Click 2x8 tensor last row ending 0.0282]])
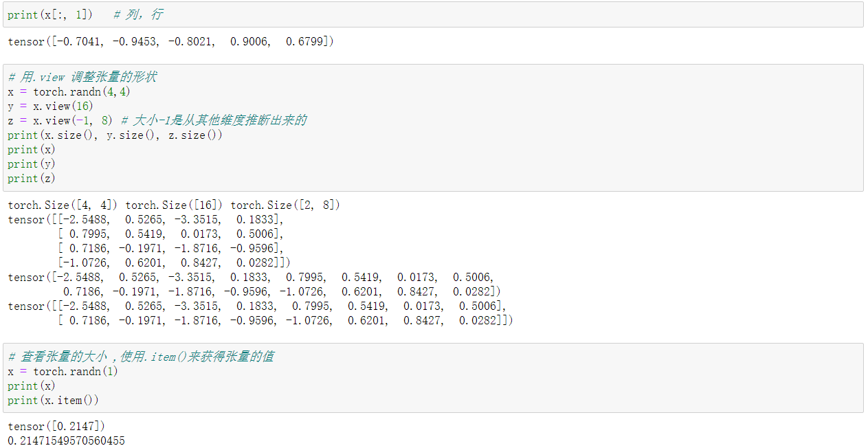Screen dimensions: 868x448 click(x=286, y=321)
